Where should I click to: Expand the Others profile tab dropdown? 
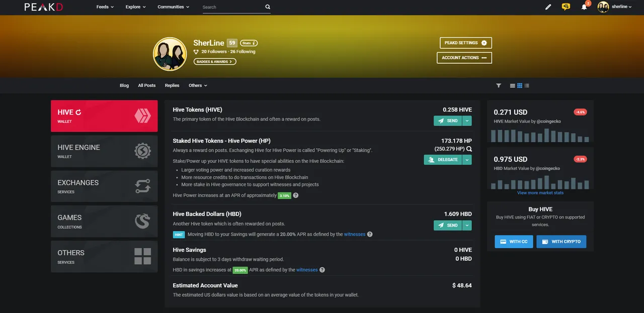coord(198,85)
